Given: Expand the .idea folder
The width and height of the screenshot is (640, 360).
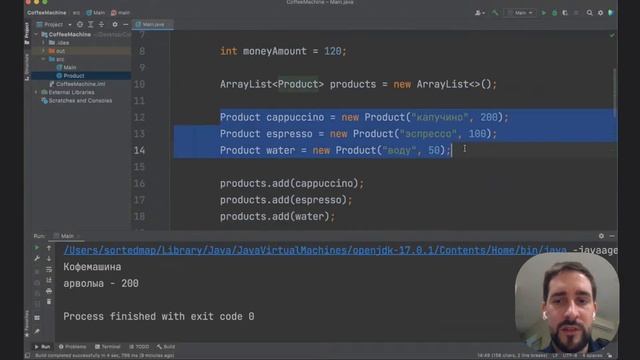Looking at the screenshot, I should click(44, 42).
